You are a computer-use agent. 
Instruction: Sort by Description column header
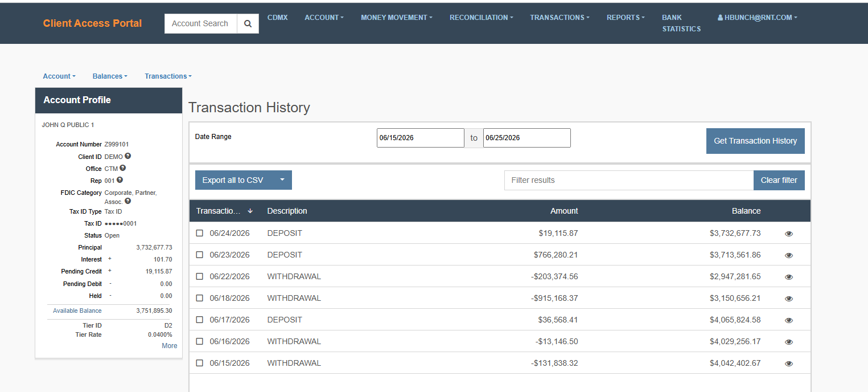pos(287,211)
